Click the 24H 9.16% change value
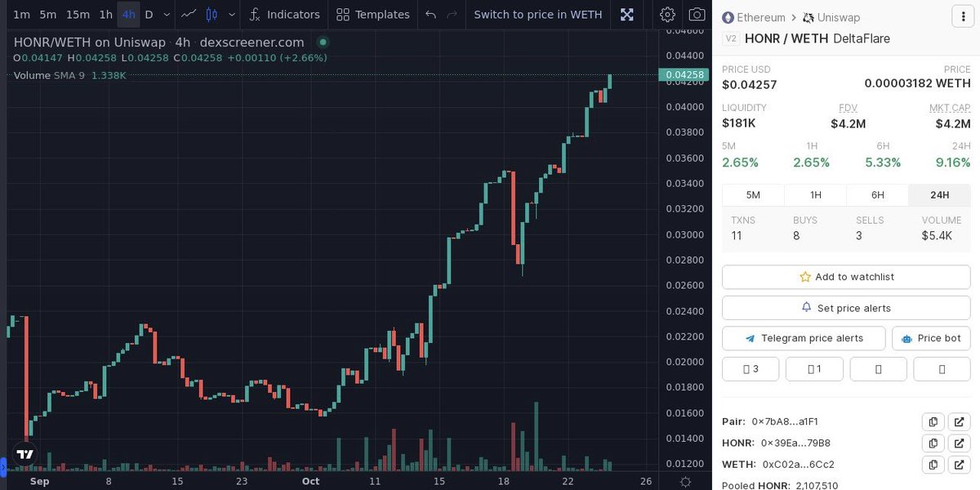Viewport: 980px width, 490px height. (953, 163)
